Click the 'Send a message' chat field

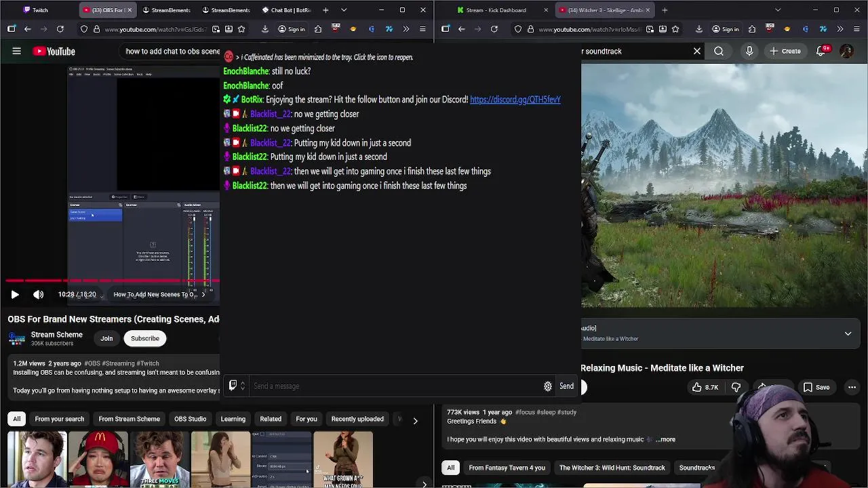pos(396,386)
